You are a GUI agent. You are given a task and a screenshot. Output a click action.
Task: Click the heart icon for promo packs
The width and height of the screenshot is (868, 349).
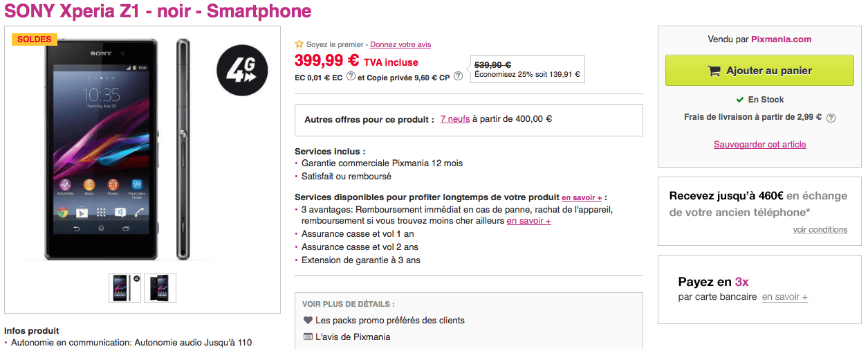pos(308,321)
